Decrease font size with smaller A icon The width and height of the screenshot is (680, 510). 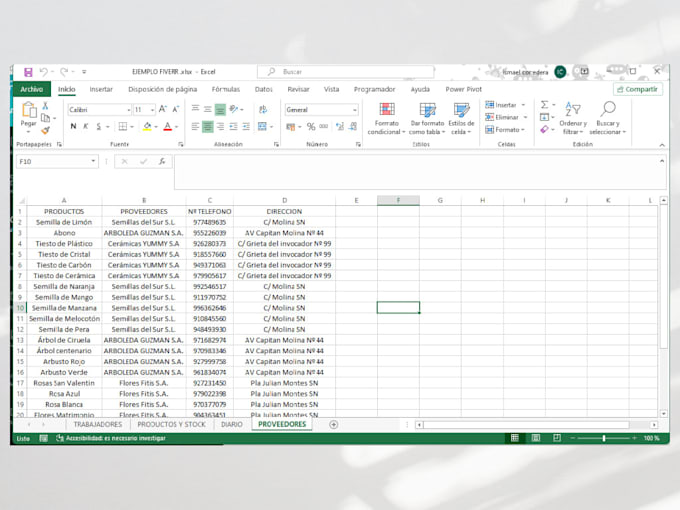tap(175, 109)
